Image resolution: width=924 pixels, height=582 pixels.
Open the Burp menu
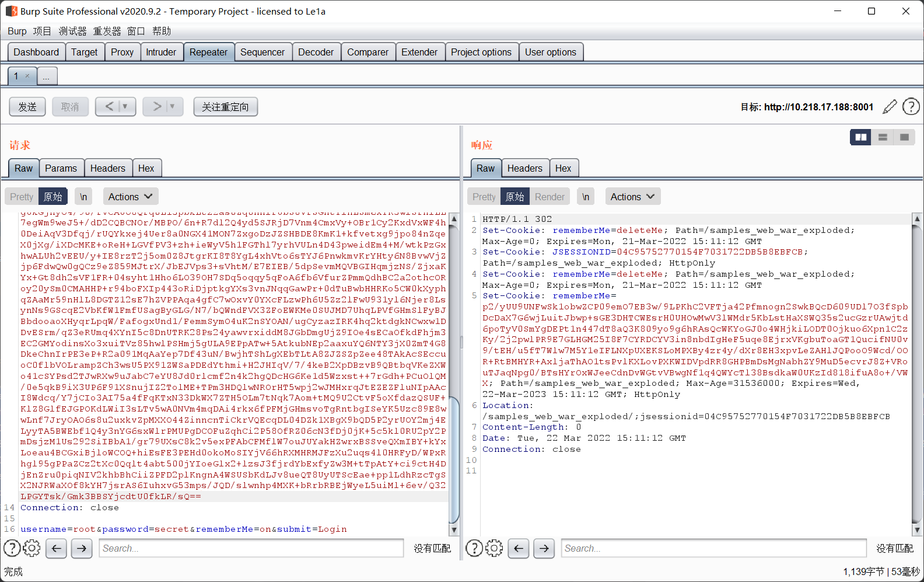tap(17, 31)
